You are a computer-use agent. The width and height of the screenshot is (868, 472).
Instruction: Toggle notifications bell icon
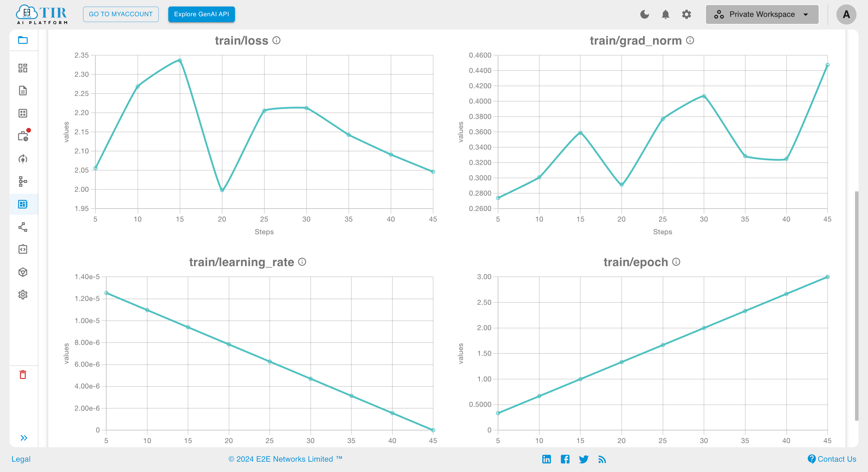[665, 14]
